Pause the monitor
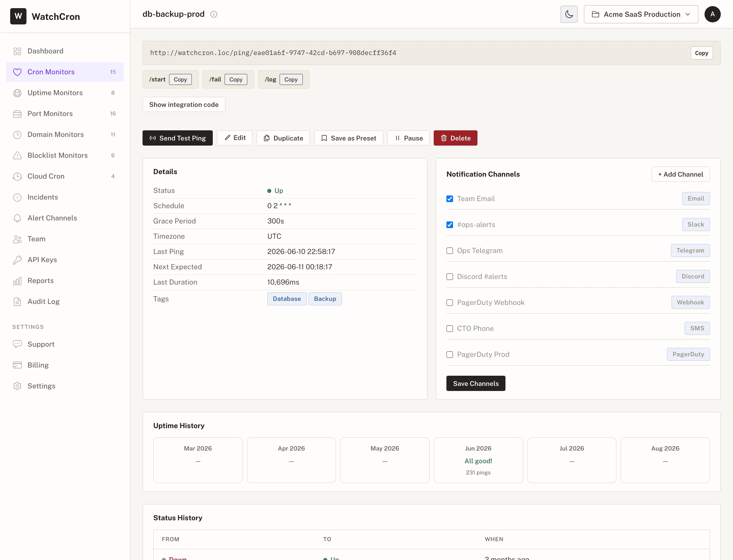Image resolution: width=733 pixels, height=560 pixels. click(x=408, y=138)
